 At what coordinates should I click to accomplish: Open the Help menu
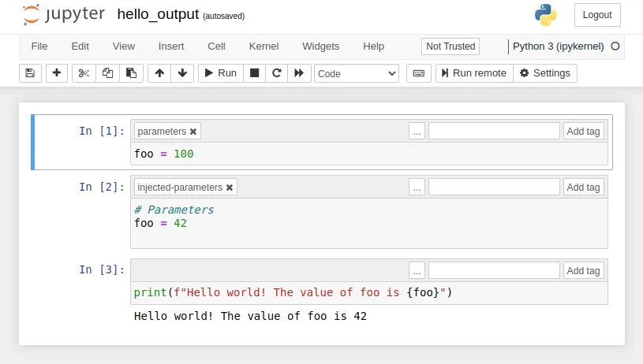[x=374, y=46]
